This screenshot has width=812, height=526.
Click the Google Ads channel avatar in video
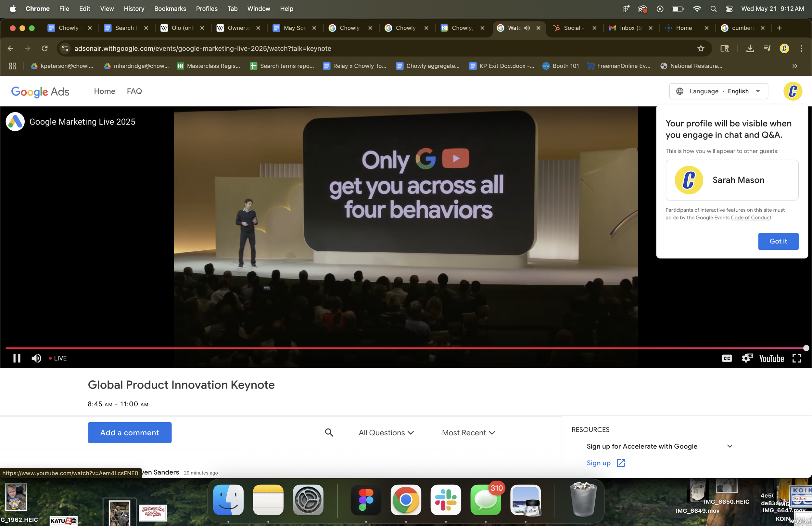pyautogui.click(x=15, y=122)
